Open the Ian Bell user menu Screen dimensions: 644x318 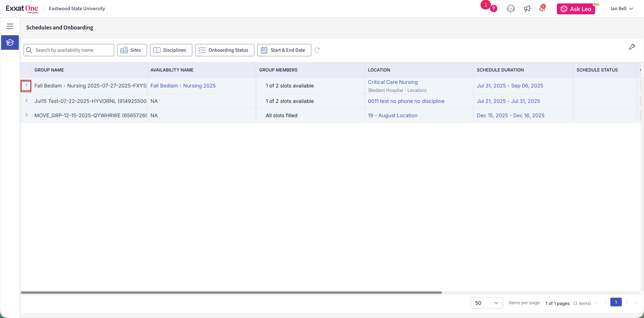pos(622,9)
